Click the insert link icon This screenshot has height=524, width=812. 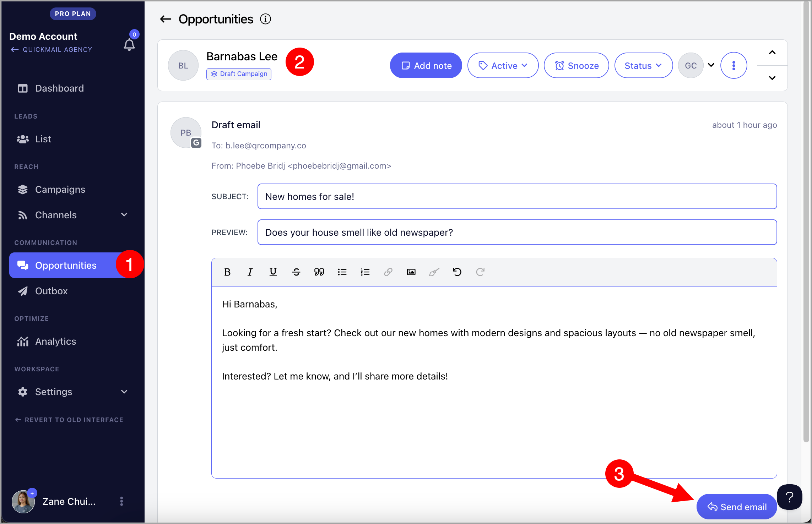pos(388,272)
